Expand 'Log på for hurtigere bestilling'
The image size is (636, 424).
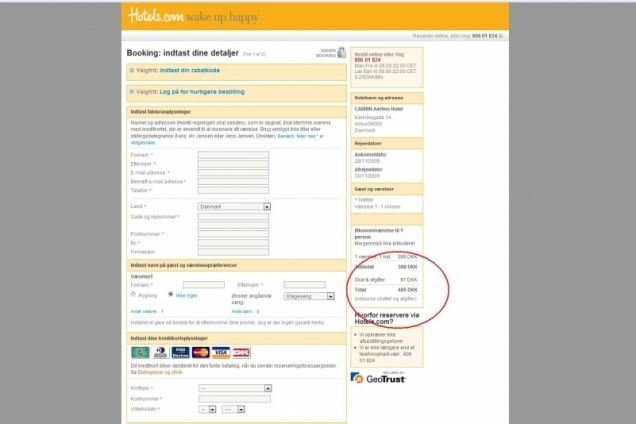[188, 92]
